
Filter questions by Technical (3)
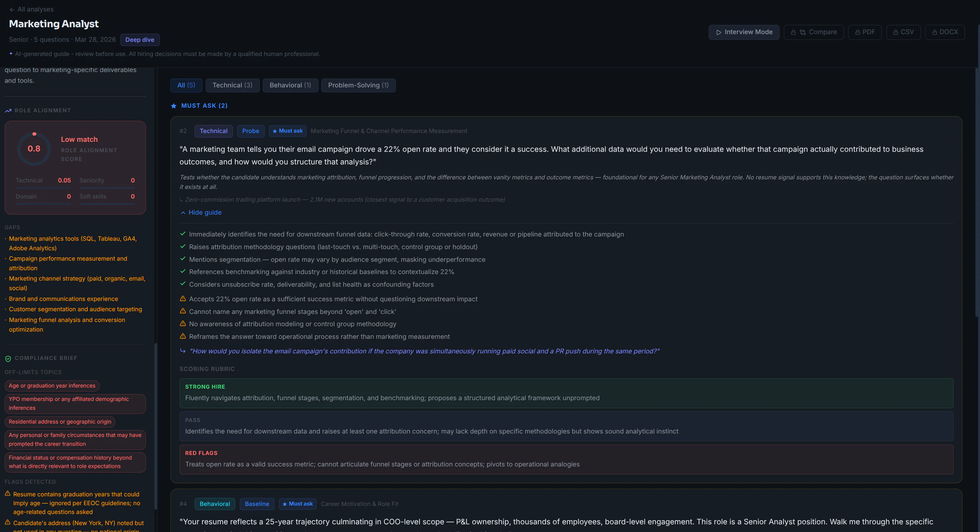click(232, 85)
